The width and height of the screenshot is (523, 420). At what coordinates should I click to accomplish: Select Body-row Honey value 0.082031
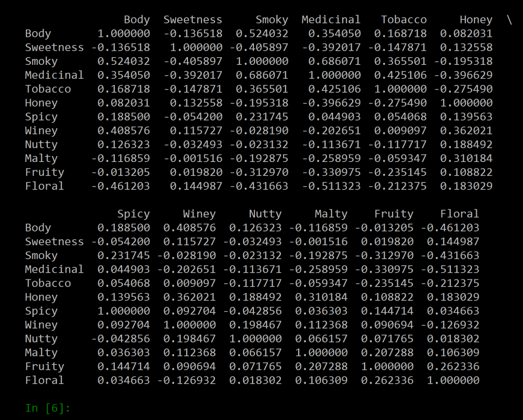pyautogui.click(x=466, y=34)
